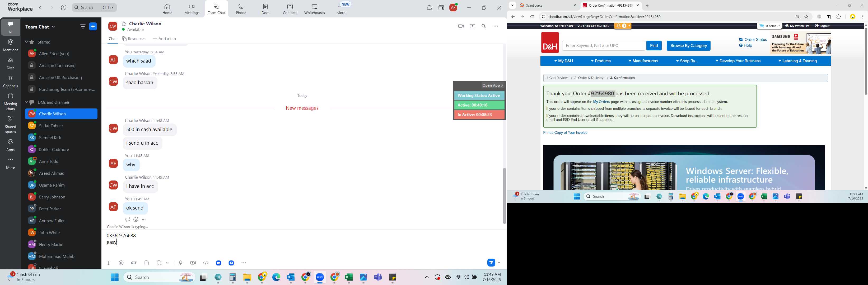Click Add a tab in chat
Image resolution: width=868 pixels, height=285 pixels.
click(x=165, y=39)
